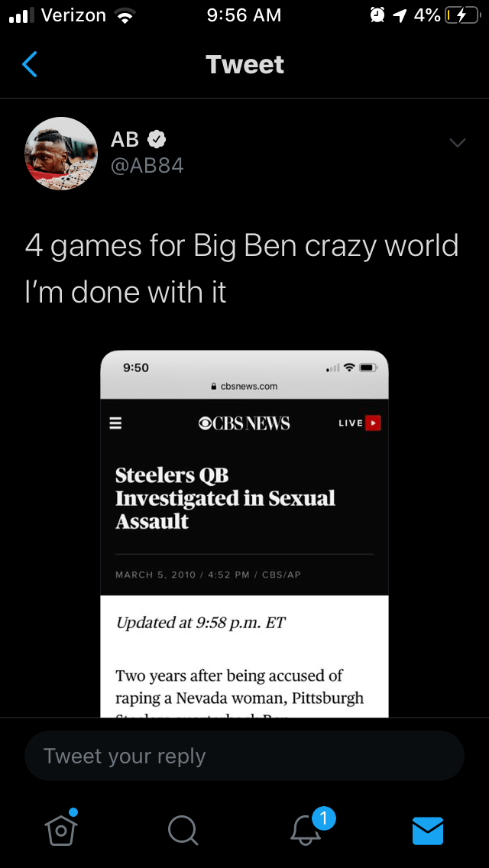Open the Search magnifier tab
The image size is (489, 868).
click(183, 831)
